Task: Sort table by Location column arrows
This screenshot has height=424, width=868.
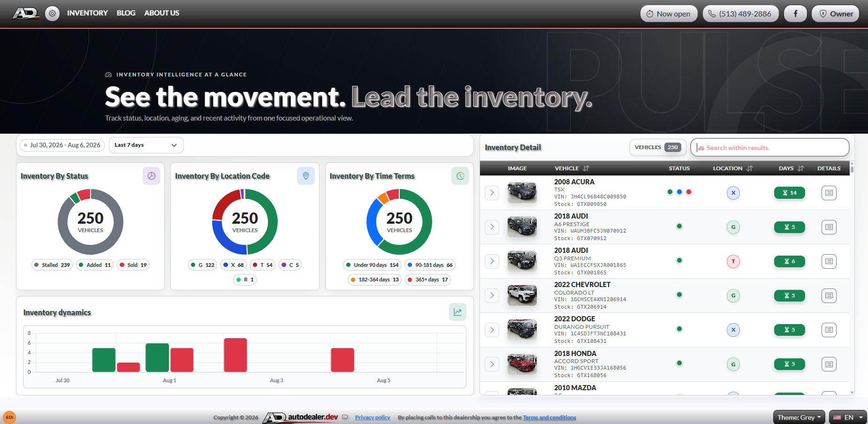Action: click(x=750, y=168)
